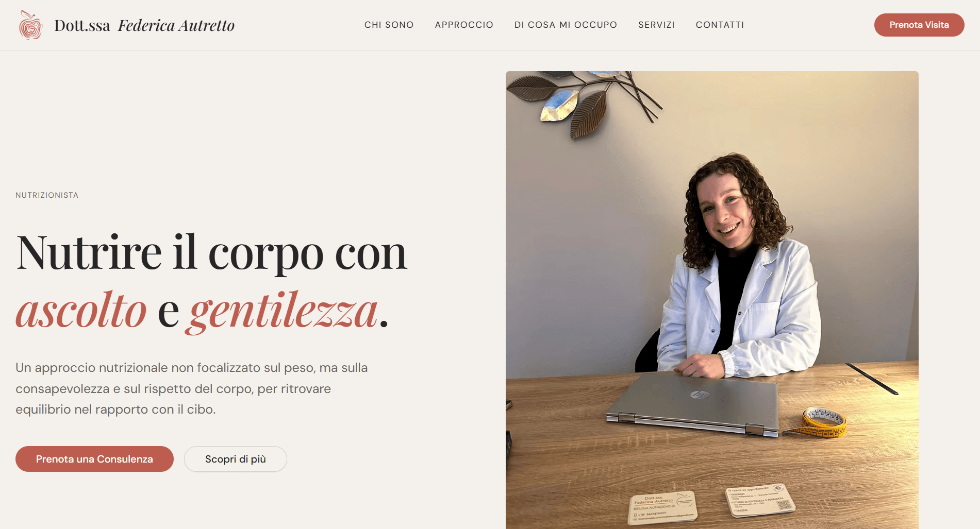Open the Dott.ssa Federica Autretto site title

pos(144,25)
